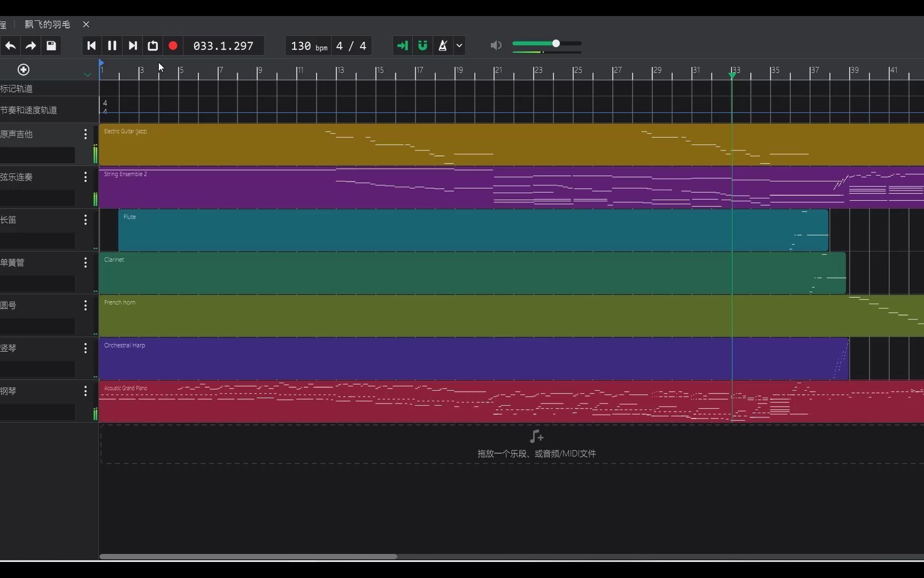The width and height of the screenshot is (924, 578).
Task: Mute the master volume speaker icon
Action: (496, 45)
